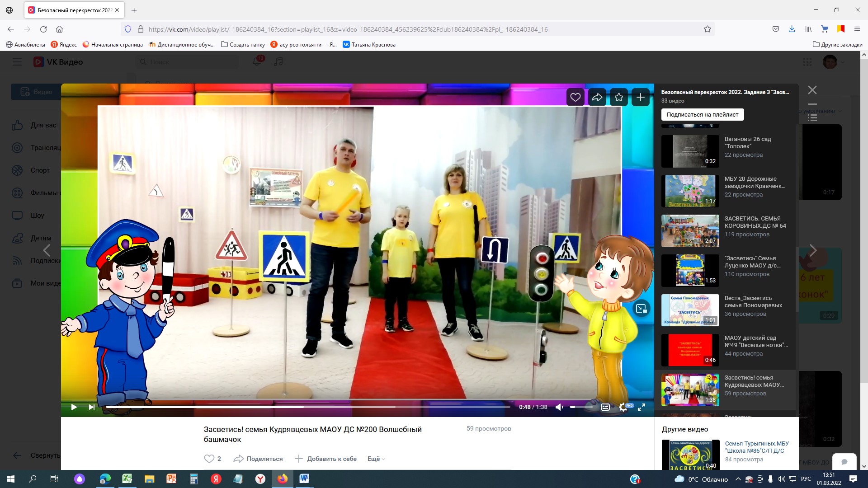
Task: Open VK music note icon
Action: click(x=278, y=61)
